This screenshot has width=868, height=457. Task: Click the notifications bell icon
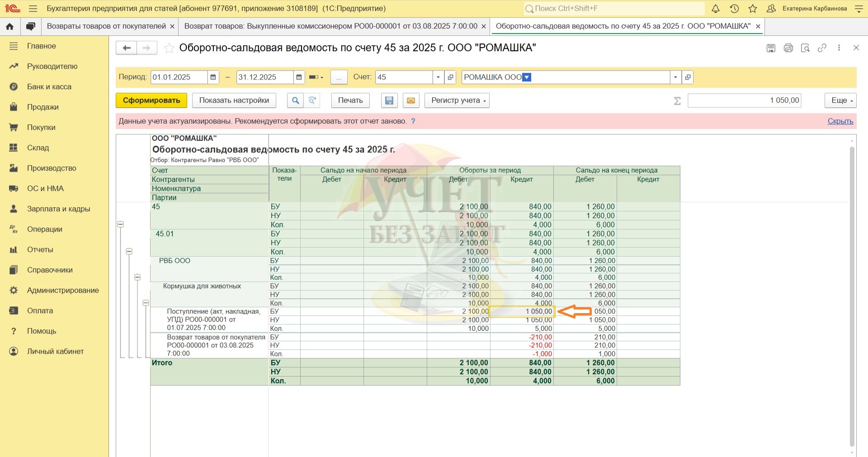pyautogui.click(x=716, y=9)
